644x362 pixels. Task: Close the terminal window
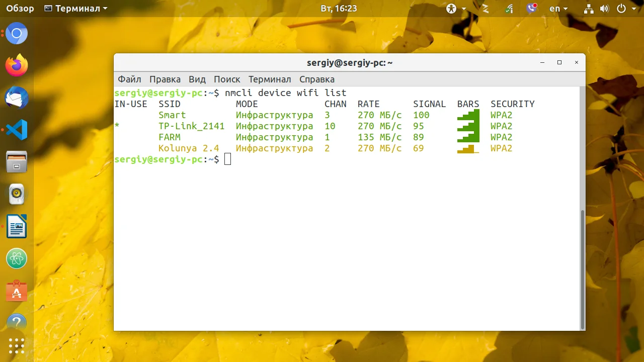point(577,63)
